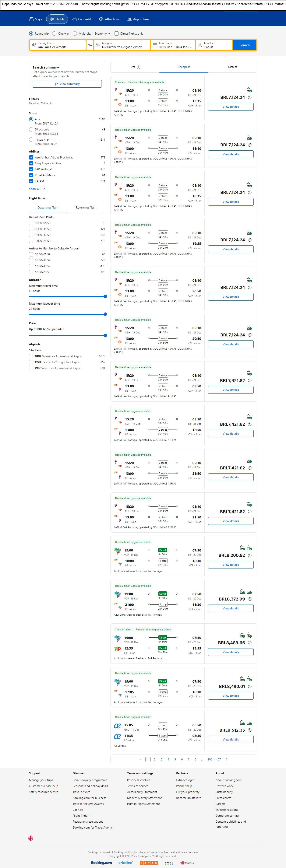Click the luggage icon on the cheapest flight card
The width and height of the screenshot is (286, 868).
tap(249, 90)
